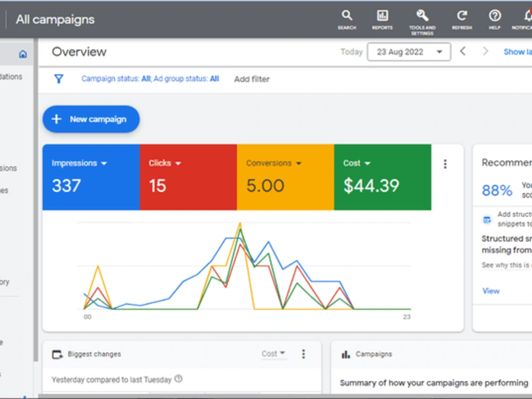Open the Reports icon
The height and width of the screenshot is (399, 532).
pyautogui.click(x=383, y=20)
